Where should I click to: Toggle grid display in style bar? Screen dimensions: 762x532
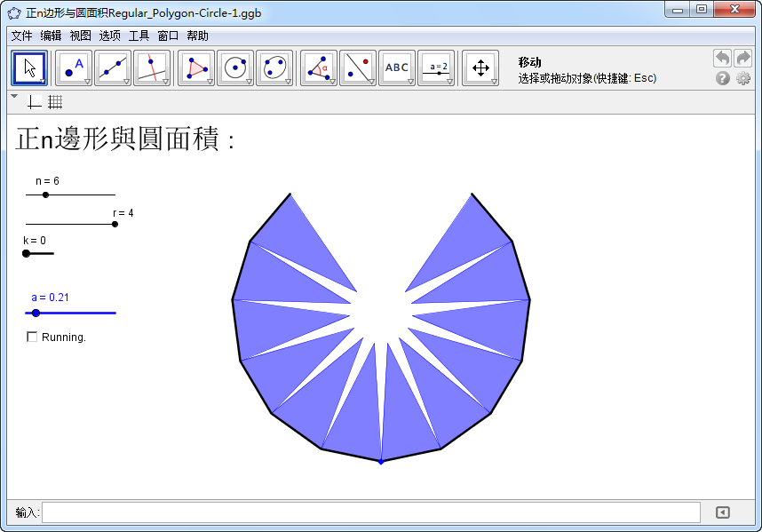tap(55, 102)
